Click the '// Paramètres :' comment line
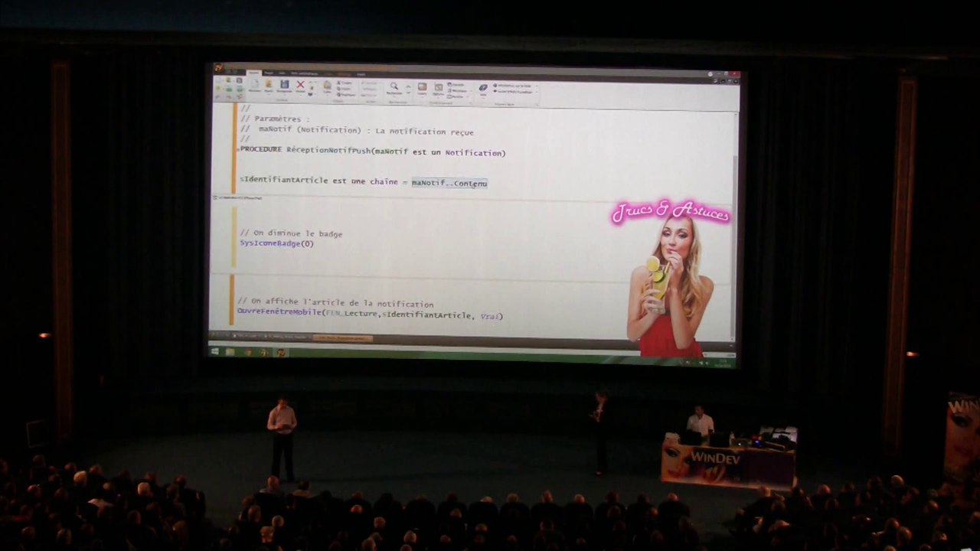Viewport: 980px width, 551px height. pos(276,119)
